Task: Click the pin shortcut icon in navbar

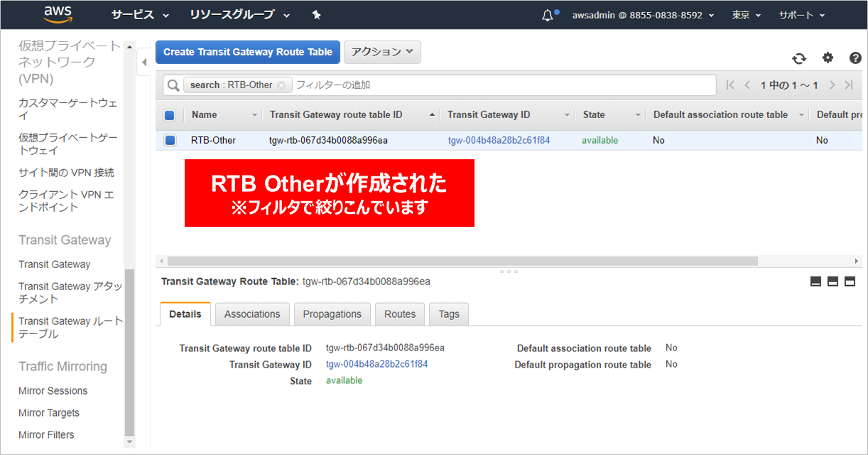Action: point(317,15)
